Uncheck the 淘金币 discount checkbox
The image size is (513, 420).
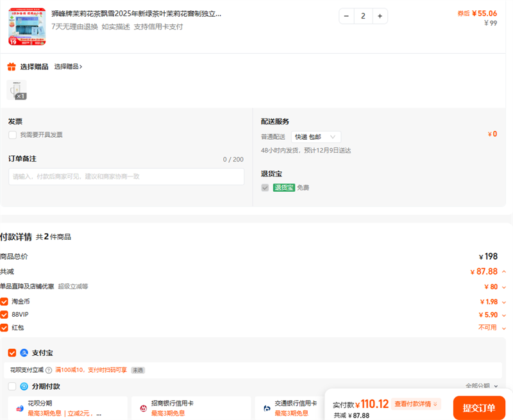4,301
